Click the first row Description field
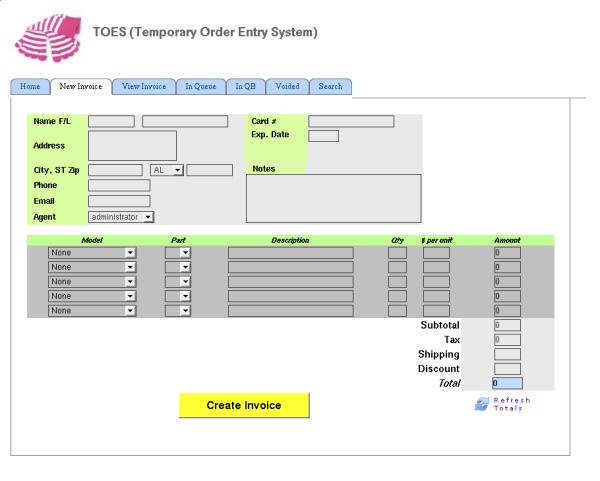The width and height of the screenshot is (600, 481). coord(290,253)
